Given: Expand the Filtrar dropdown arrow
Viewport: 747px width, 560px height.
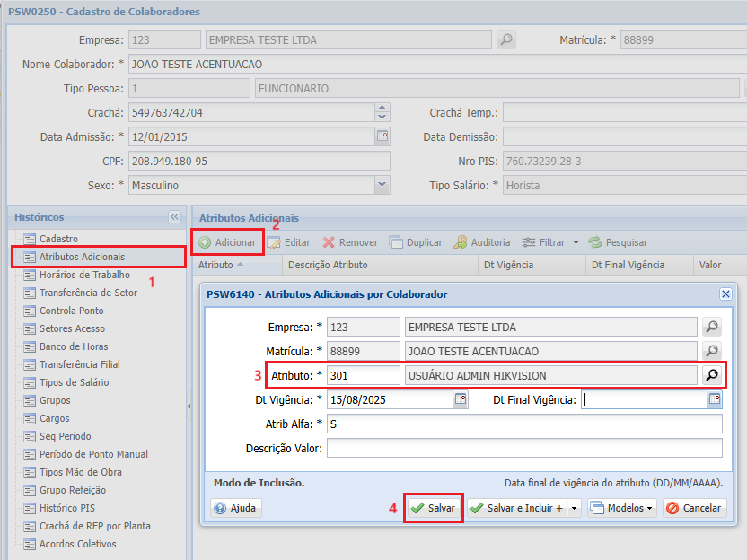Looking at the screenshot, I should click(x=576, y=242).
